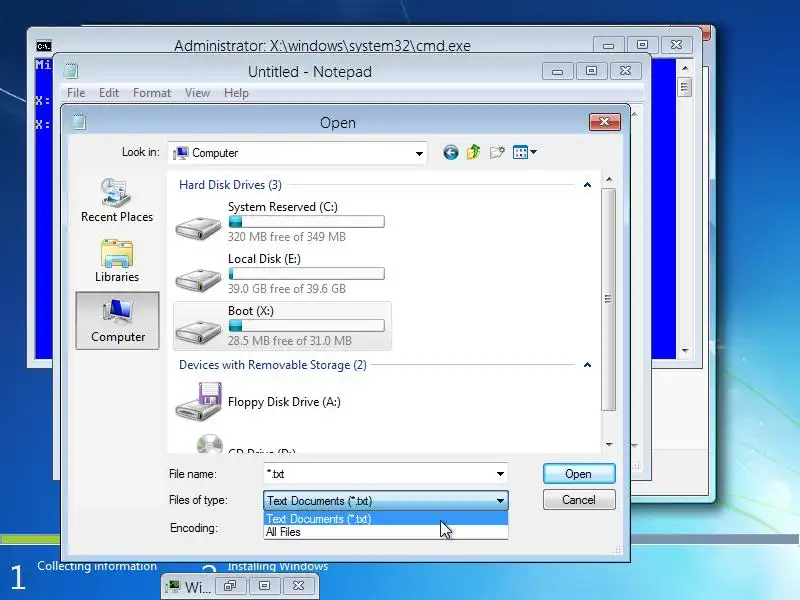This screenshot has width=800, height=600.
Task: Select Boot (X:) drive icon
Action: tap(198, 331)
